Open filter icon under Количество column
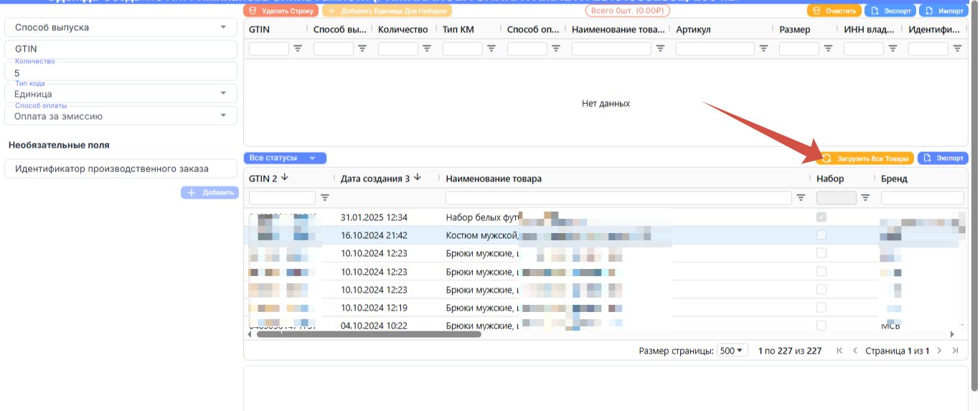Viewport: 980px width, 411px height. coord(427,49)
